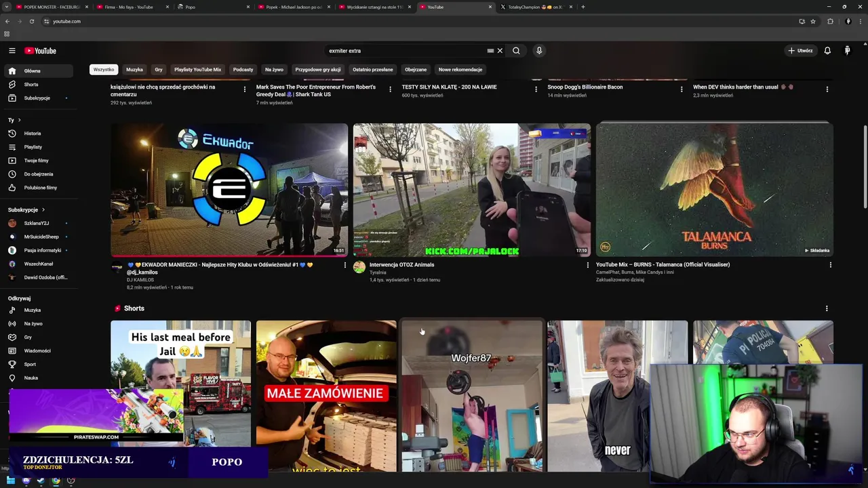Image resolution: width=868 pixels, height=488 pixels.
Task: Open Dawid Ozdoba channel subscription
Action: pyautogui.click(x=39, y=277)
